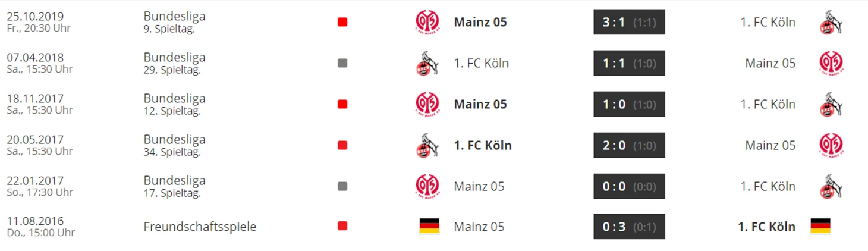Viewport: 868px width, 251px height.
Task: Click Köln crest at right of 22.01.2017 row
Action: point(831,187)
